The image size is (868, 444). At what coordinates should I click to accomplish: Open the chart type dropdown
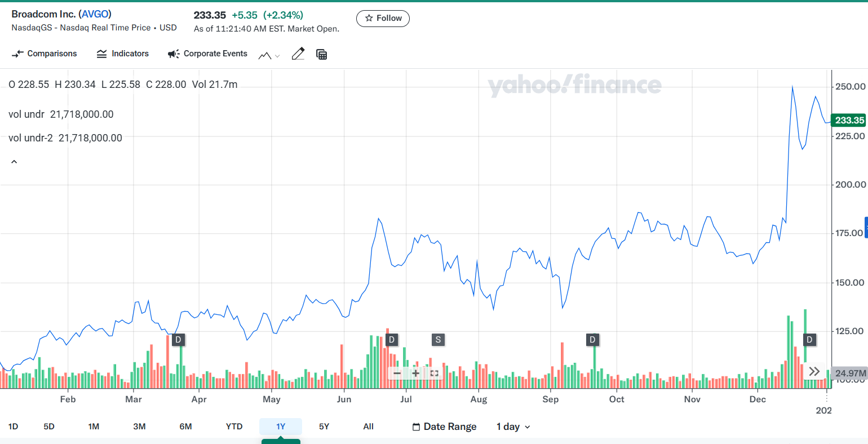coord(269,55)
